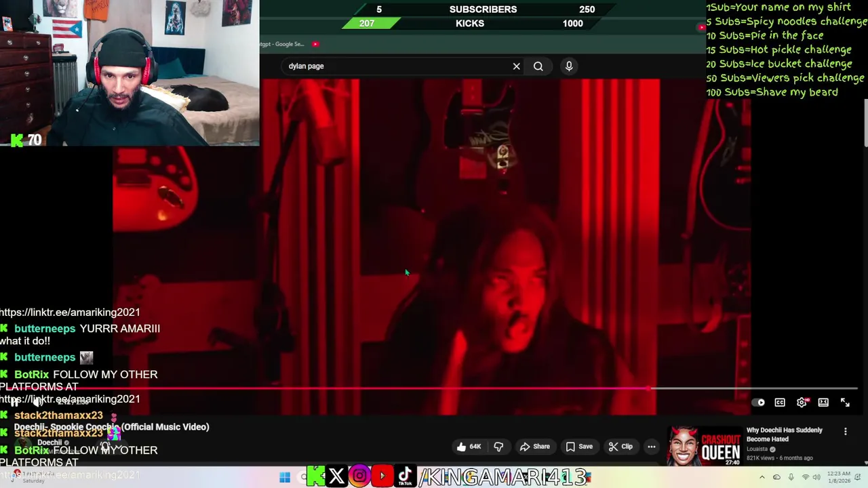This screenshot has width=868, height=488.
Task: Turn on closed captions (CC)
Action: click(780, 403)
